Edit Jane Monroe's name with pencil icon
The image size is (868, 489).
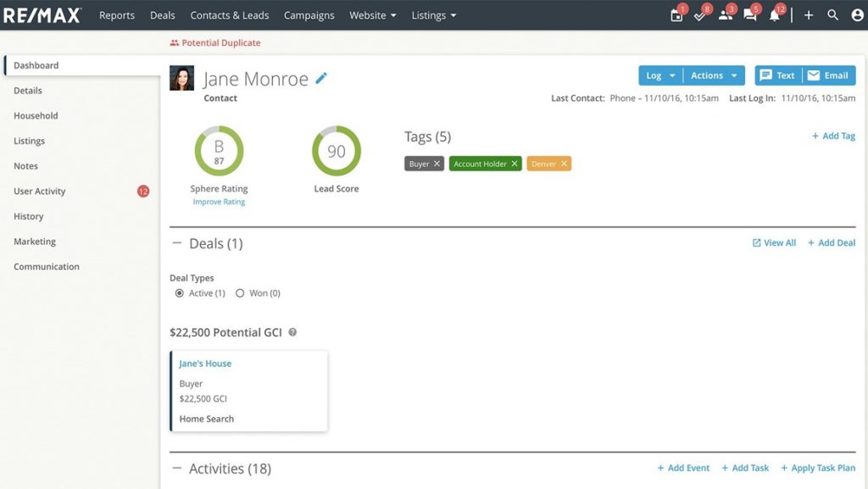click(x=321, y=78)
